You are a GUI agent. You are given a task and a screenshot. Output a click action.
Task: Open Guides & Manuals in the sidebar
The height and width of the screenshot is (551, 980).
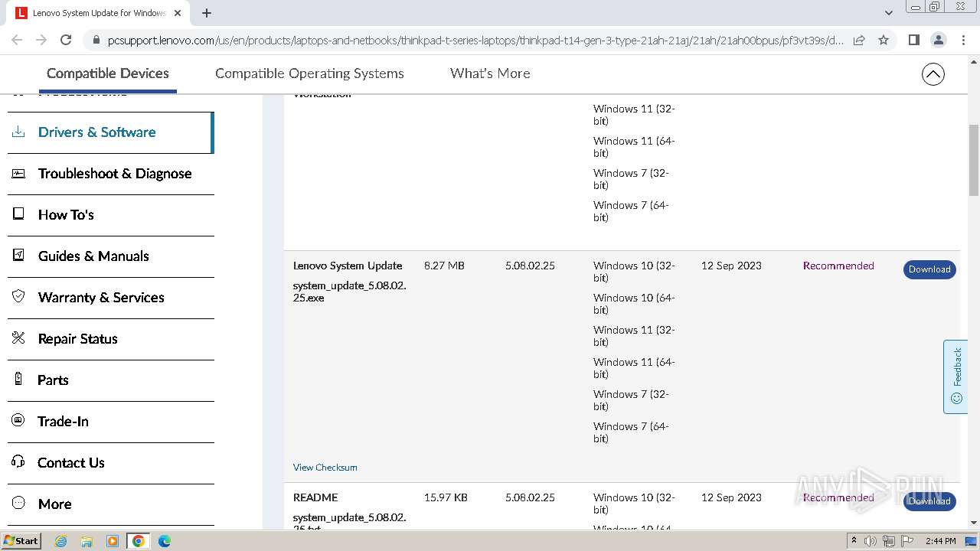[111, 256]
